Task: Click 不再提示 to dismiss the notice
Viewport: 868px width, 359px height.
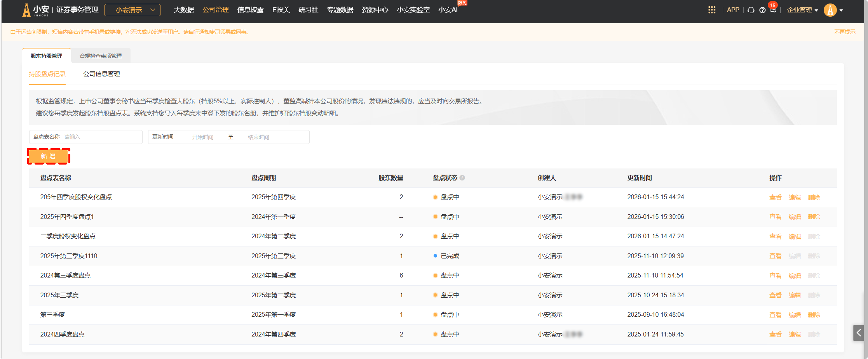Action: coord(845,32)
